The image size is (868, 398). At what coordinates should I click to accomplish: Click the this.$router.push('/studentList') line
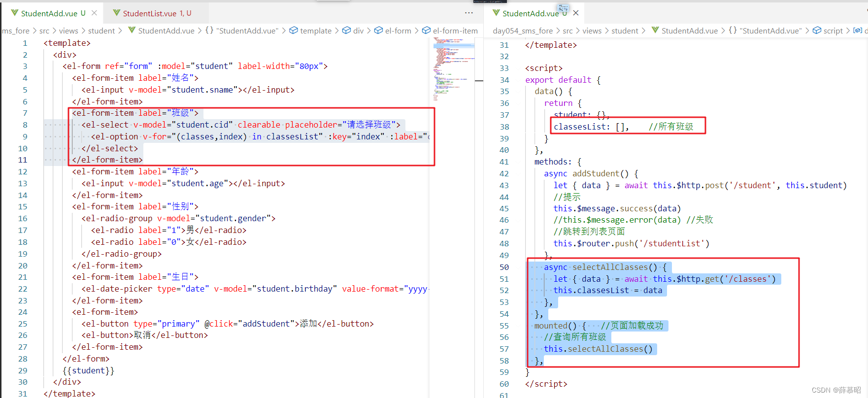(631, 243)
